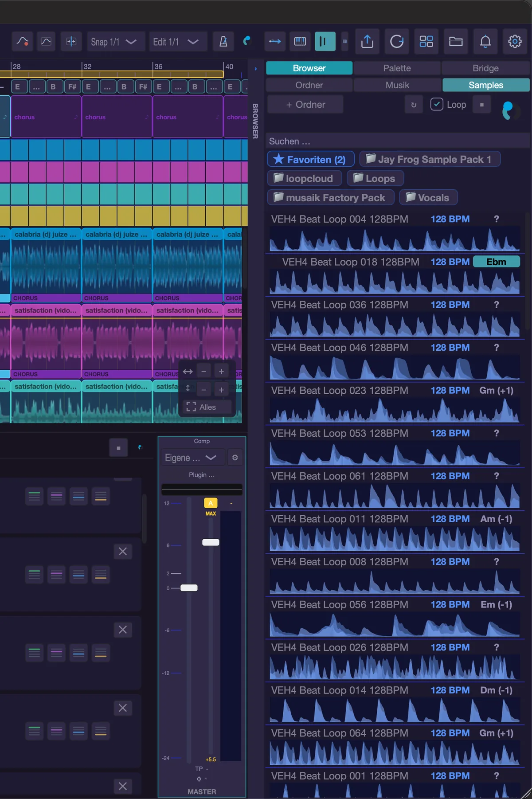Click the refresh circular arrow icon
The image size is (532, 799).
[396, 42]
